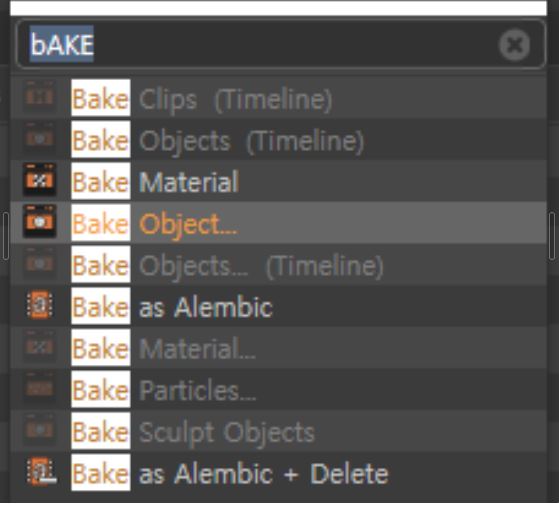Click the Bake as Alembic icon
559x506 pixels.
coord(40,305)
